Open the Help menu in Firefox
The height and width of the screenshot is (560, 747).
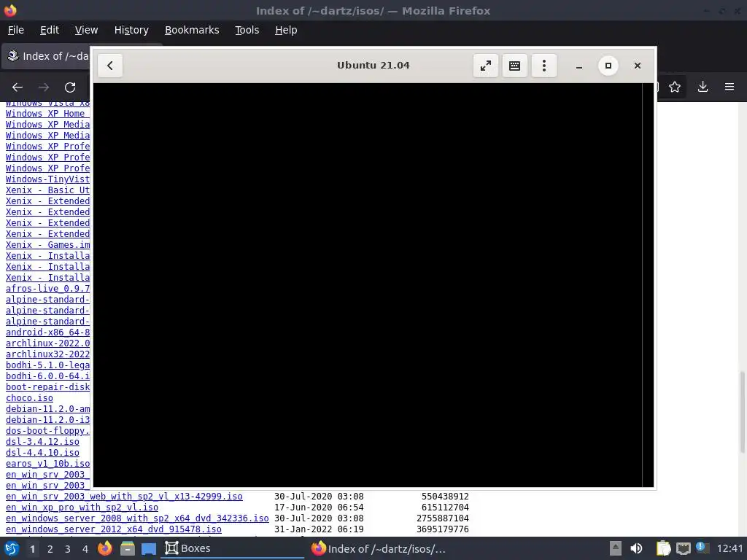point(286,30)
